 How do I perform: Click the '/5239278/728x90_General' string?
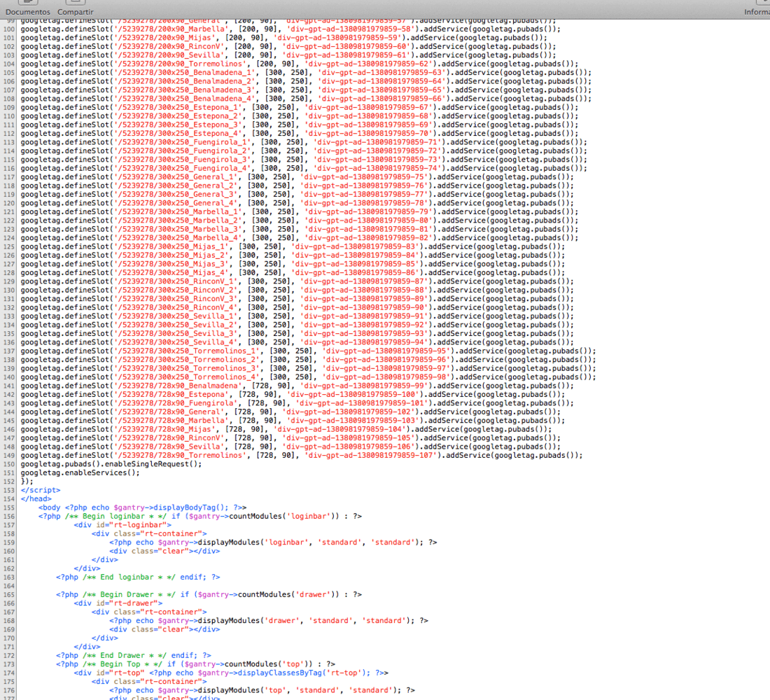[170, 412]
